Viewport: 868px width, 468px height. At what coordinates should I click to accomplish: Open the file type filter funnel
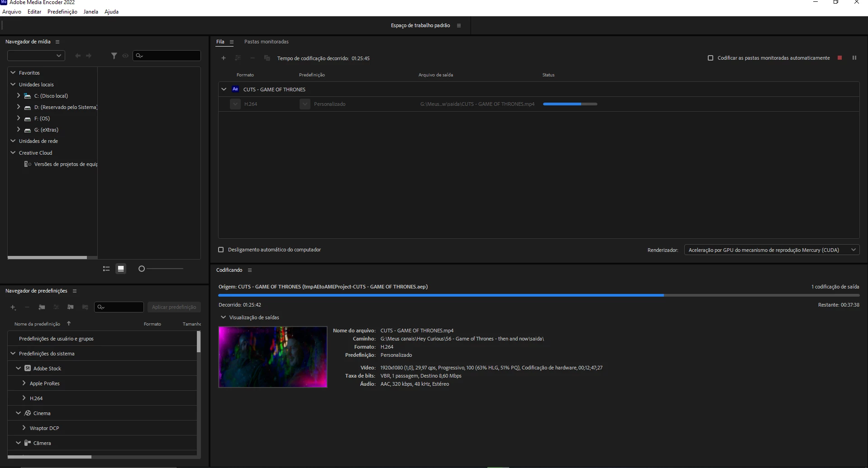point(114,56)
